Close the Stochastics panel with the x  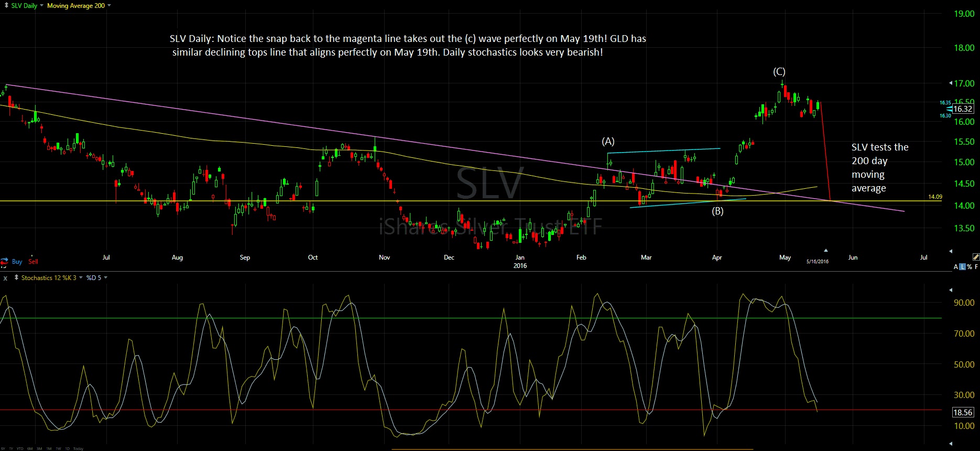6,278
